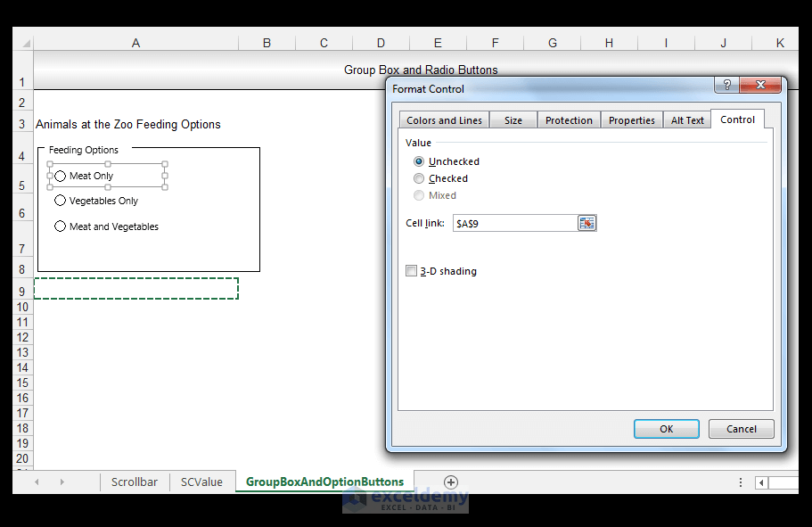Open the sheet options ellipsis icon
Image resolution: width=812 pixels, height=527 pixels.
point(740,482)
